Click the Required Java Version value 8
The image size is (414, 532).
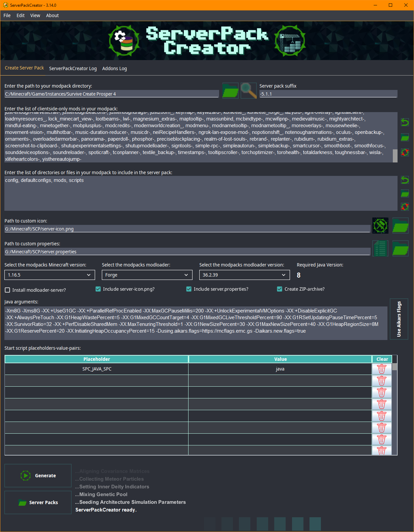[299, 275]
